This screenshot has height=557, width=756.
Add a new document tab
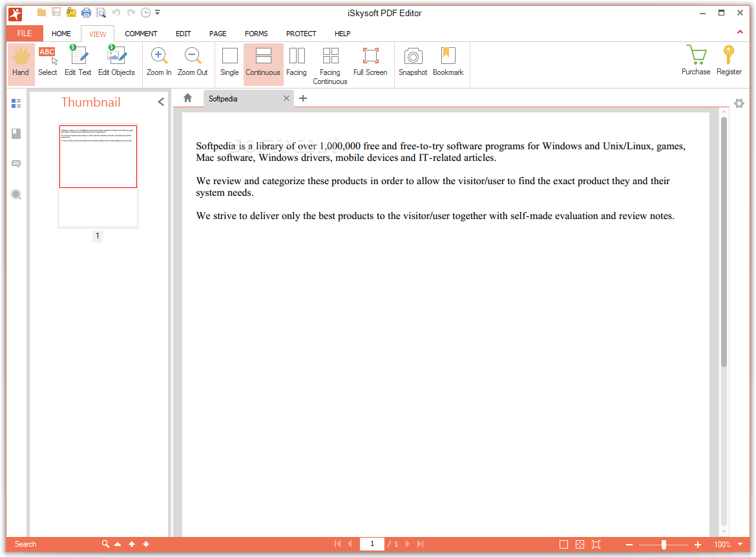click(303, 98)
